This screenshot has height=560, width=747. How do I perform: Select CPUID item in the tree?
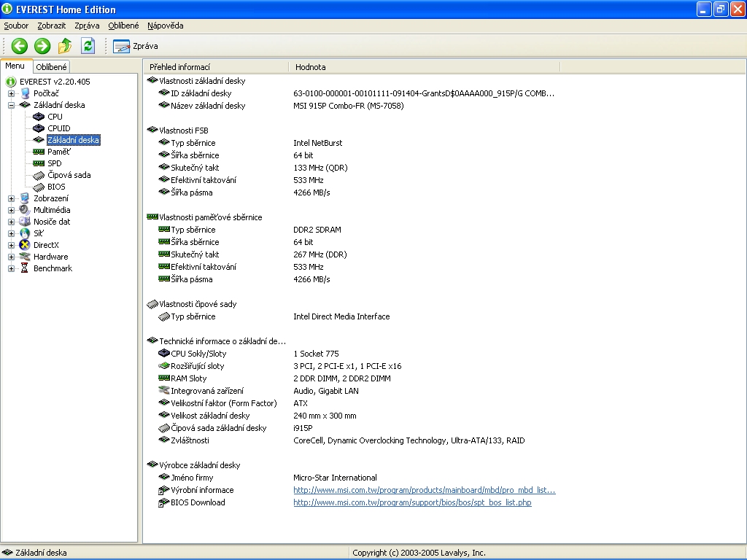(x=58, y=128)
